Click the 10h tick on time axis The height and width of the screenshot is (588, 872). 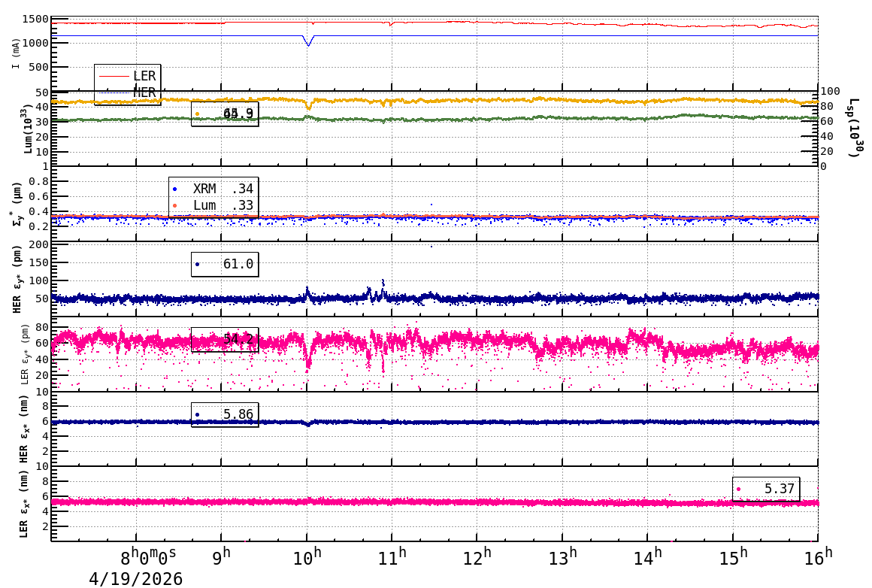click(x=307, y=556)
